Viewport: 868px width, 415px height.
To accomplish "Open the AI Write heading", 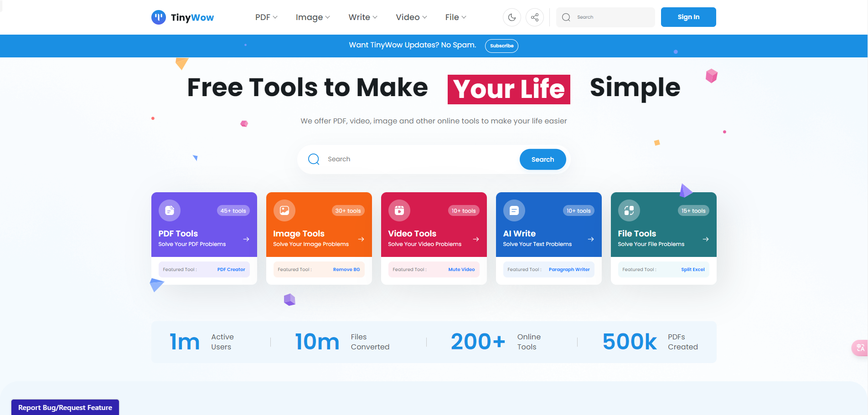I will 519,234.
